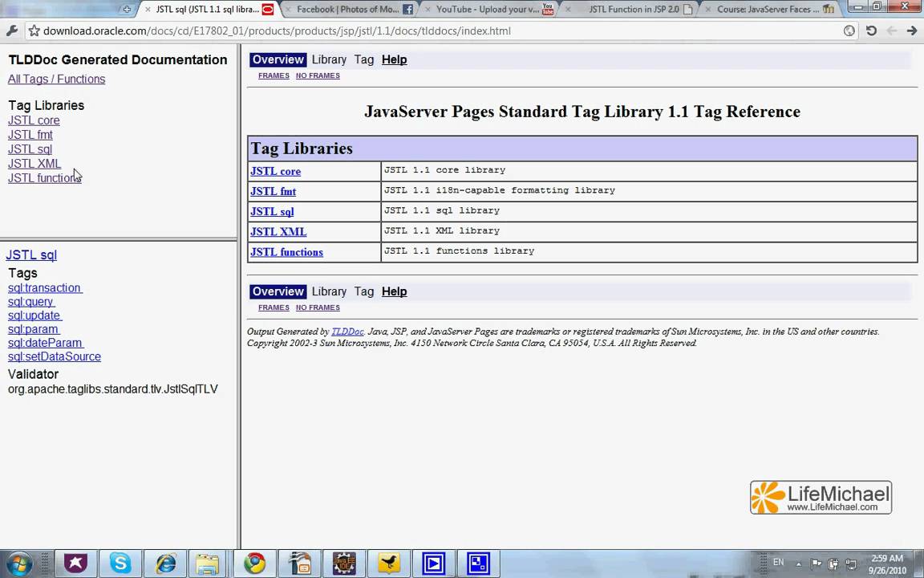Open JSTL functions in Tag Libraries table

coord(287,252)
